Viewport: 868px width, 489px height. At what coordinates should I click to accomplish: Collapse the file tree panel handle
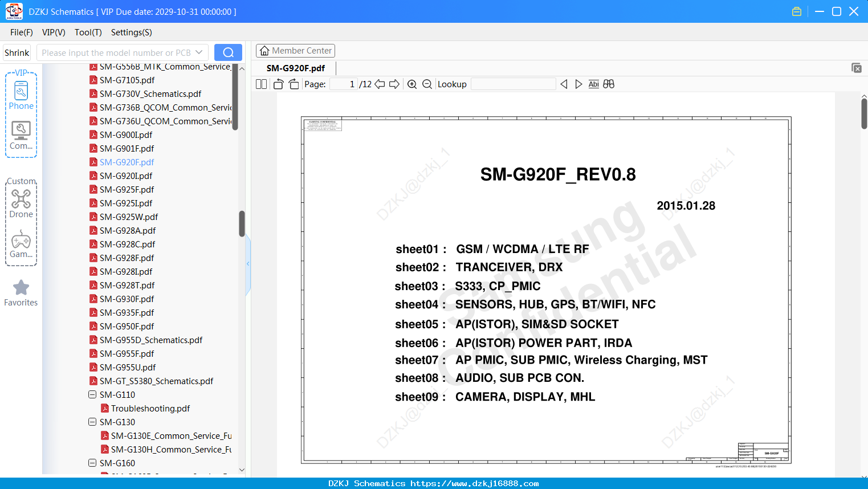[248, 263]
